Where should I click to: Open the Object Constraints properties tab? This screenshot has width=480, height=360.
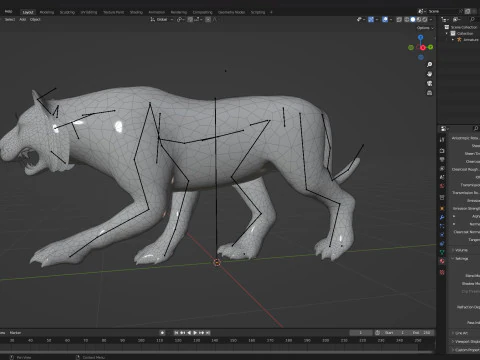(x=442, y=243)
